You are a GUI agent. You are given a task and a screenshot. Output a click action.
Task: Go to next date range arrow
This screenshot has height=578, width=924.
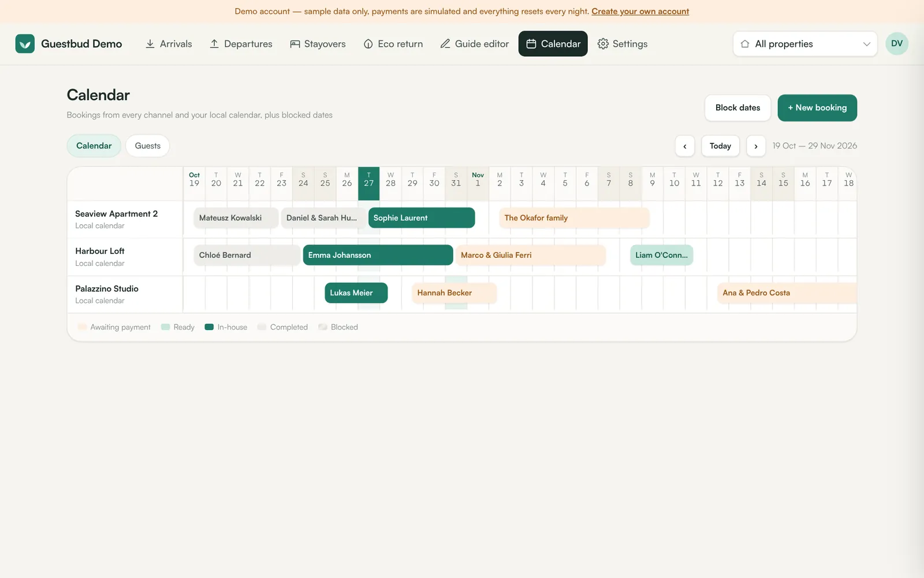[x=756, y=146]
